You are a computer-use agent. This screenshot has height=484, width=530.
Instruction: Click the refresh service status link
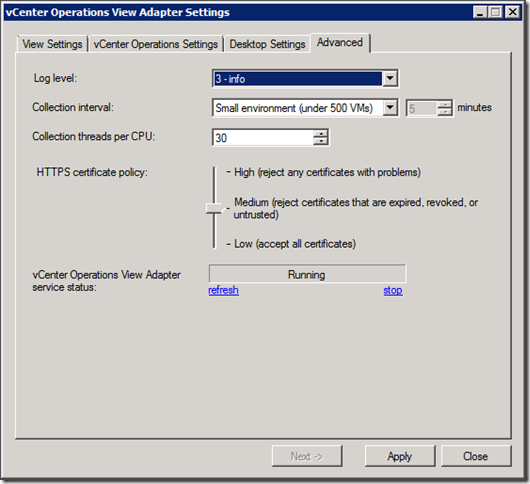223,290
